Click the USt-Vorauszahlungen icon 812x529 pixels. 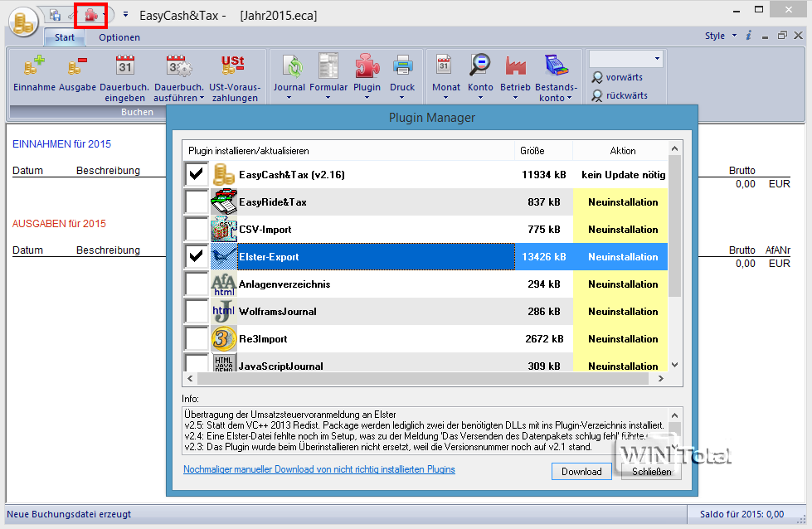[x=233, y=66]
